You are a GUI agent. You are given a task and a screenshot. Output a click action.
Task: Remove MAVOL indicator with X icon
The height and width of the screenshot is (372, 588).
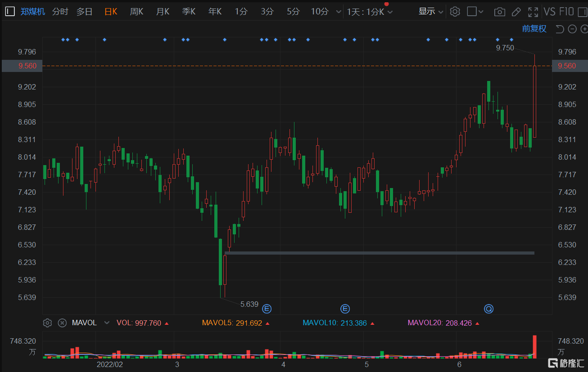[62, 323]
